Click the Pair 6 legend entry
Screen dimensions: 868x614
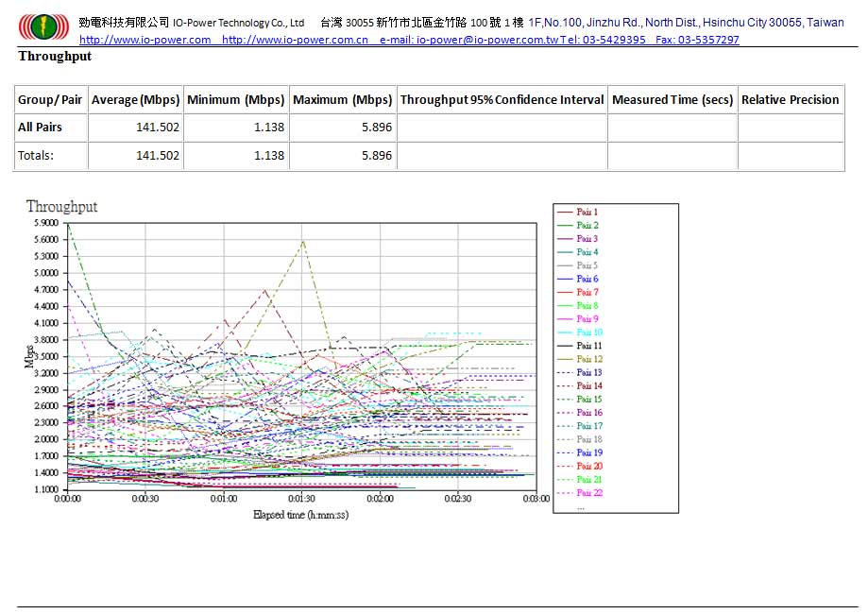pos(578,279)
